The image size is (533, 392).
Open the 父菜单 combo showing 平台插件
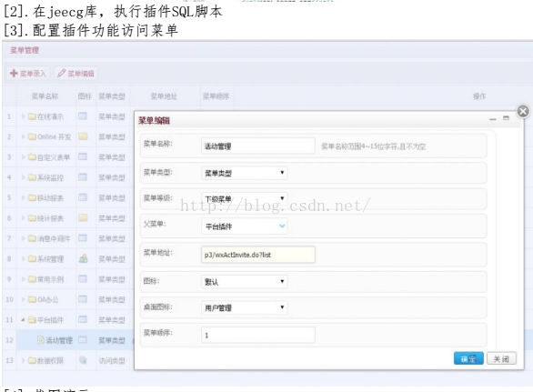(245, 226)
